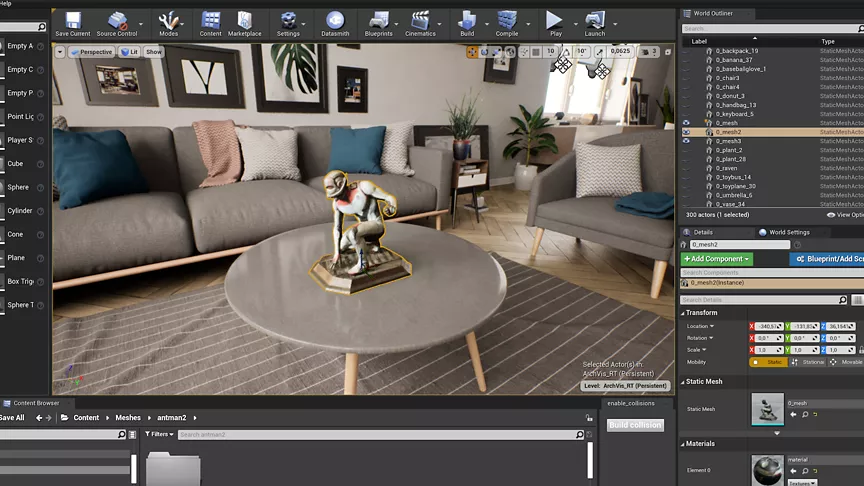Hide the 0_mesh3 actor with its eye icon
The width and height of the screenshot is (864, 486).
pos(686,141)
